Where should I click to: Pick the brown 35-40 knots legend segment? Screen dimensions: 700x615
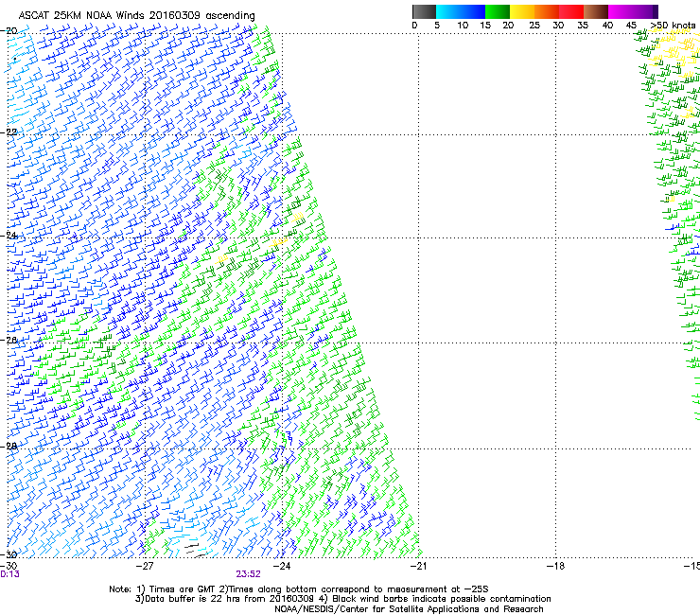pos(596,11)
